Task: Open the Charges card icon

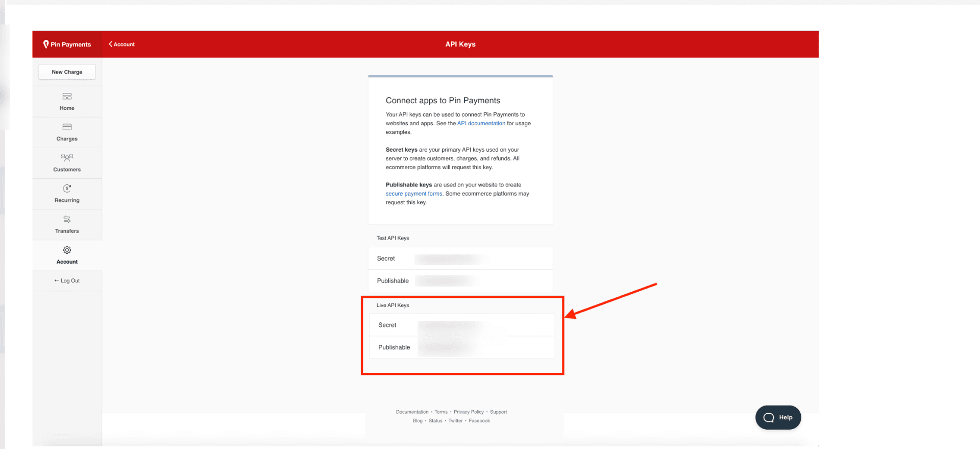Action: [x=67, y=127]
